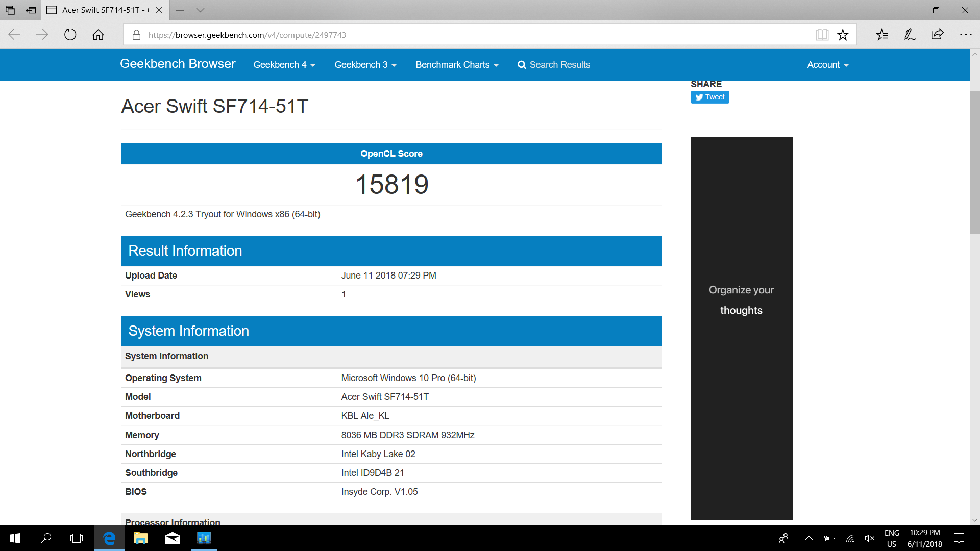Select Intel ID9D4B 21 southbridge value
This screenshot has width=980, height=551.
pyautogui.click(x=373, y=473)
